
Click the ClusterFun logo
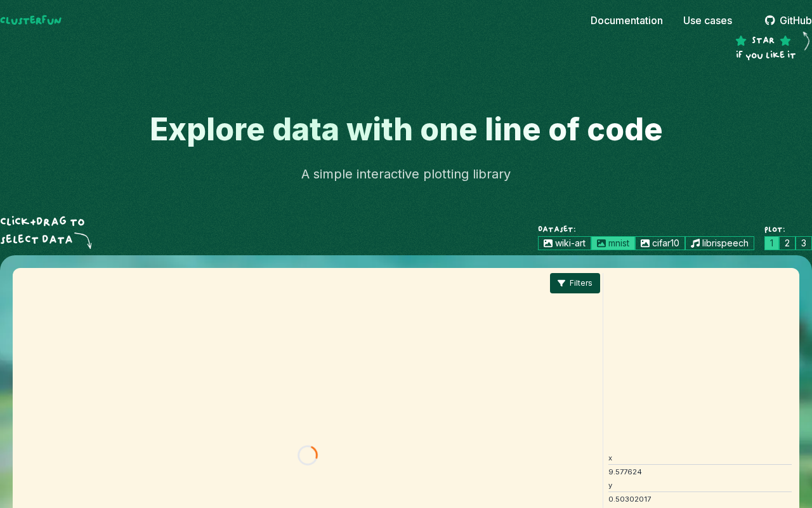(x=30, y=20)
